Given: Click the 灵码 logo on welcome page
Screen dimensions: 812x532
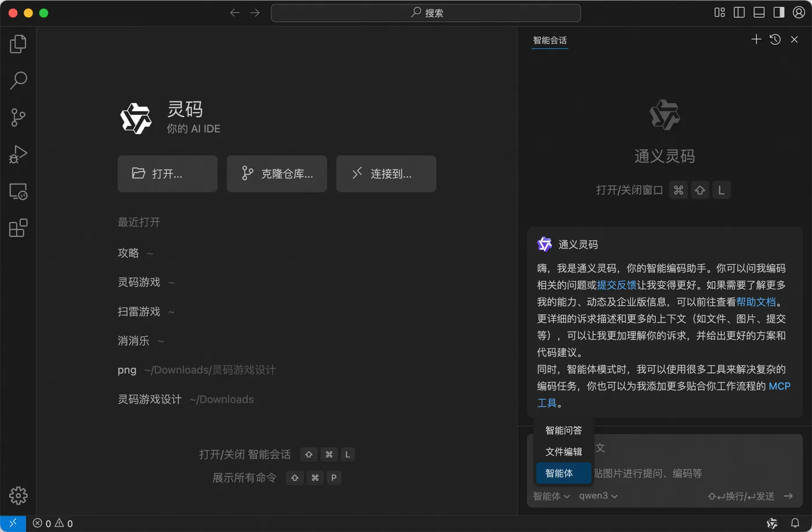Looking at the screenshot, I should tap(136, 118).
